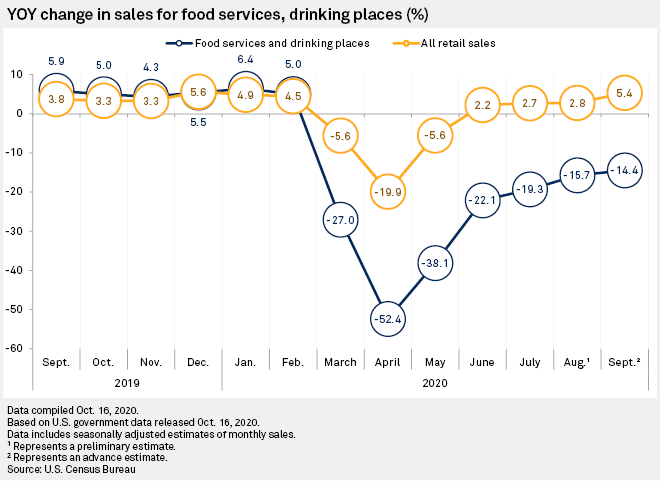Click the 2.2 June retail sales marker
This screenshot has height=481, width=660.
[x=481, y=105]
